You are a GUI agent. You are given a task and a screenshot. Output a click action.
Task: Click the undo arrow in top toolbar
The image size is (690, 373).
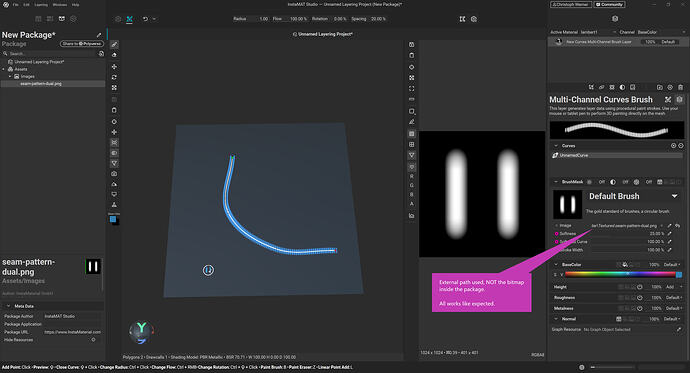(145, 19)
